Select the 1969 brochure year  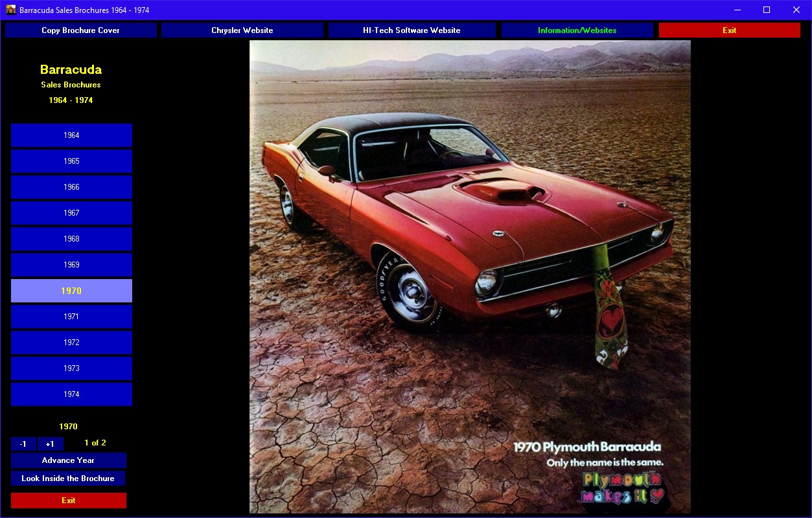71,265
